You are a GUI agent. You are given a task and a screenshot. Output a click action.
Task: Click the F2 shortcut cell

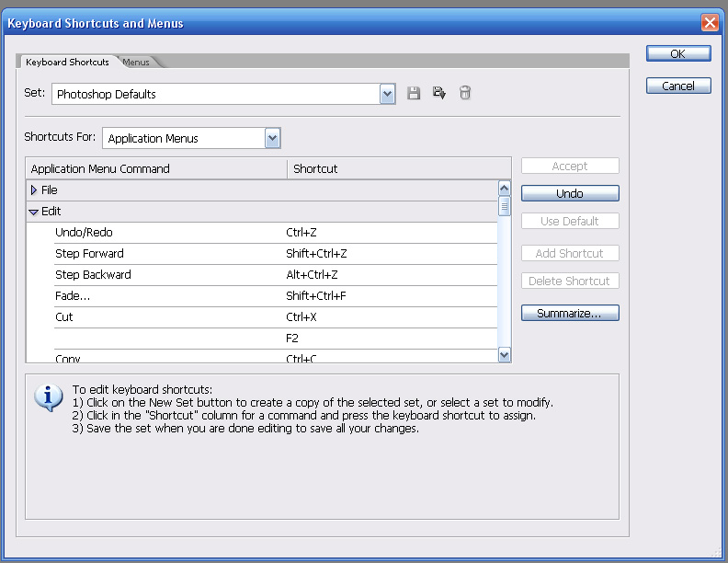[x=292, y=339]
